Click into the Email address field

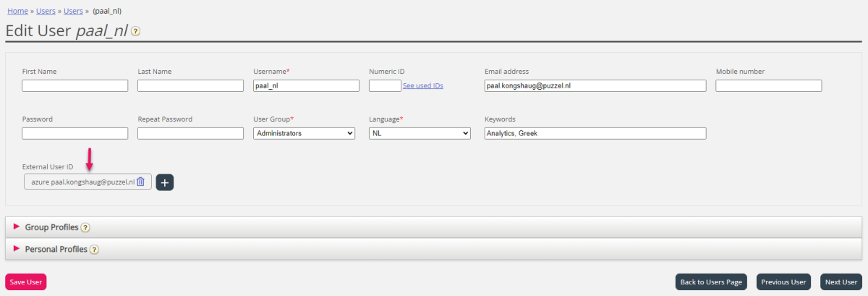(595, 85)
